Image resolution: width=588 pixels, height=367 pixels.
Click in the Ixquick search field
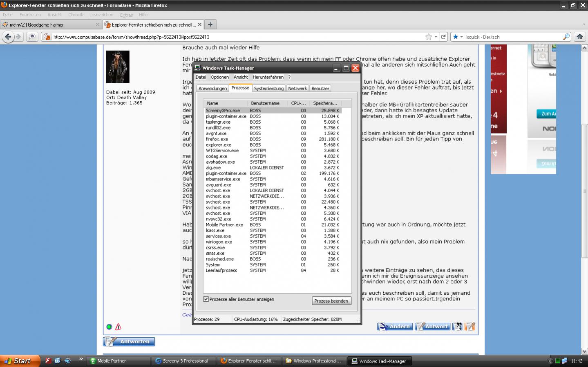pos(513,37)
